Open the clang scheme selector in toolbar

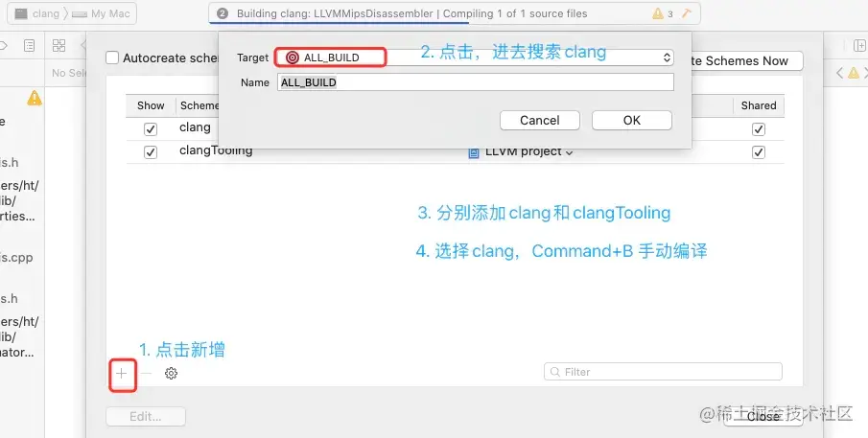point(37,13)
